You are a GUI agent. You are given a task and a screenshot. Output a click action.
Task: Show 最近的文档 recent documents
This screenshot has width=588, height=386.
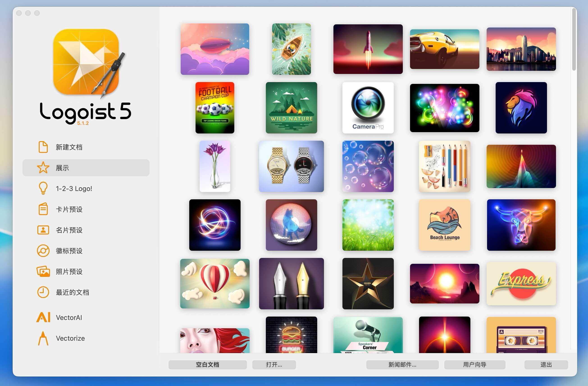point(73,292)
